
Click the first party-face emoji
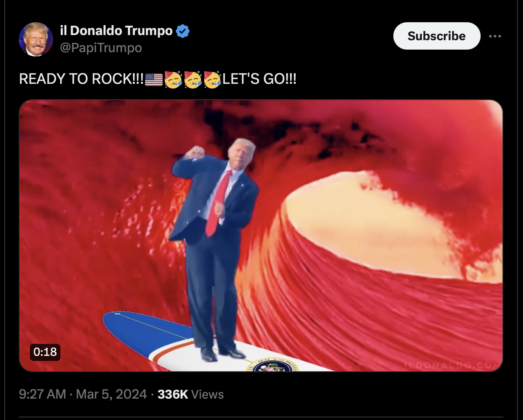(173, 80)
